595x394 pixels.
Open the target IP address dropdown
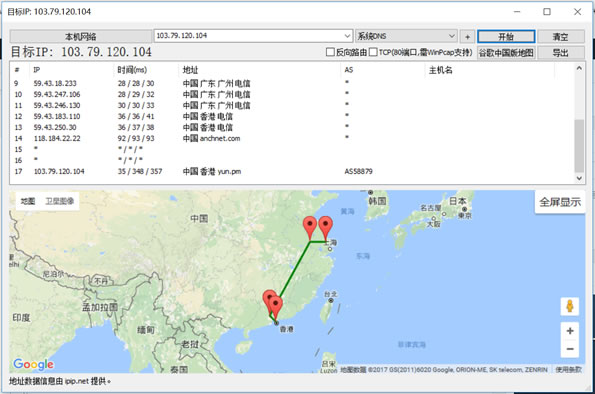pyautogui.click(x=347, y=36)
